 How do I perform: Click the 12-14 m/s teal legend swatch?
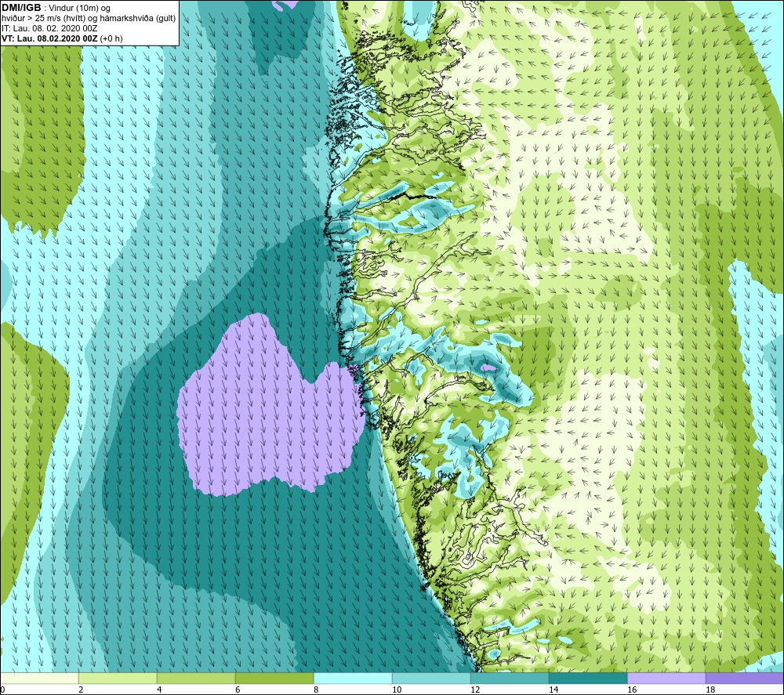(x=510, y=678)
